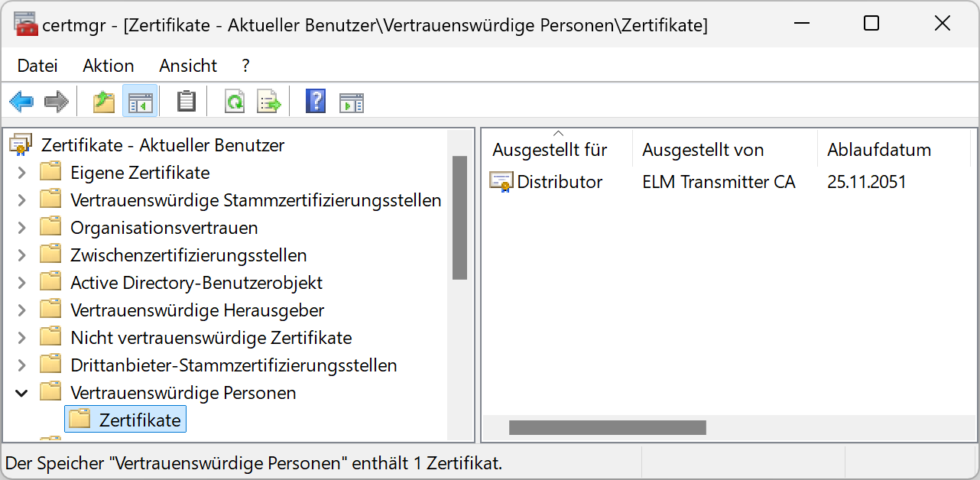Screen dimensions: 980x480
Task: Click Vertrauenswürdige Stammzertifizierungsstellen folder icon
Action: [51, 199]
